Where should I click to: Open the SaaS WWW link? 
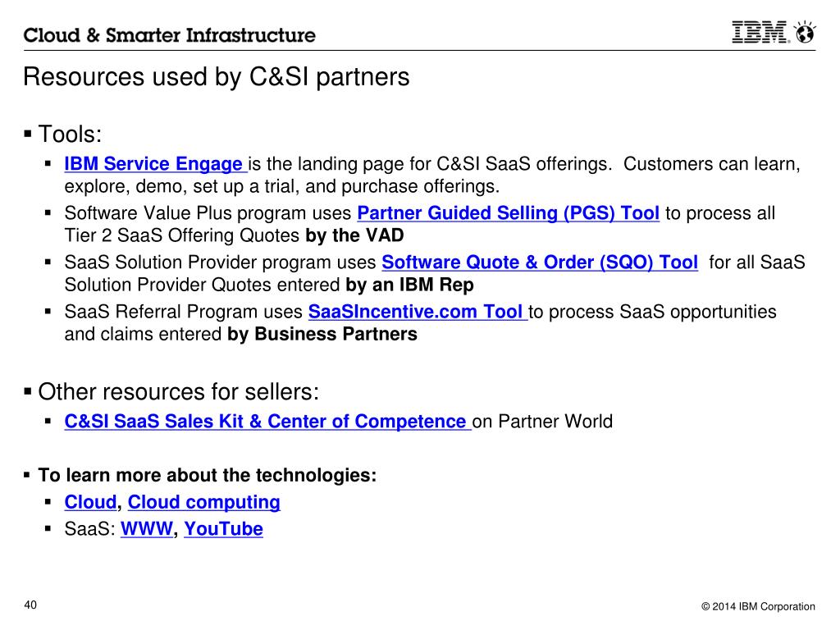(147, 529)
